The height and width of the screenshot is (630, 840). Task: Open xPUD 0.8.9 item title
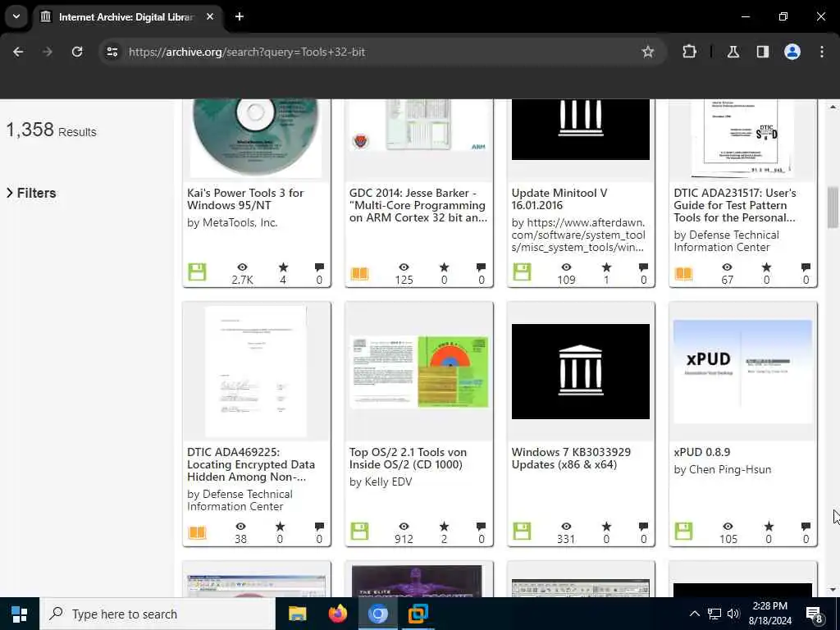702,453
